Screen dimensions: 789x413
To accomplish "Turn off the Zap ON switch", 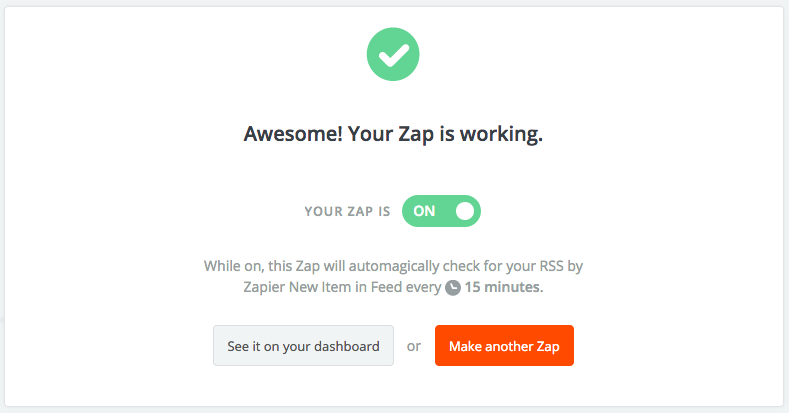I will 441,211.
